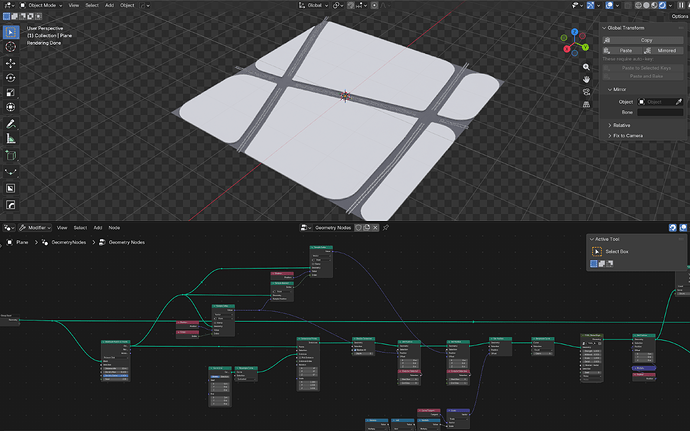Select the Add Cube tool

pyautogui.click(x=11, y=155)
